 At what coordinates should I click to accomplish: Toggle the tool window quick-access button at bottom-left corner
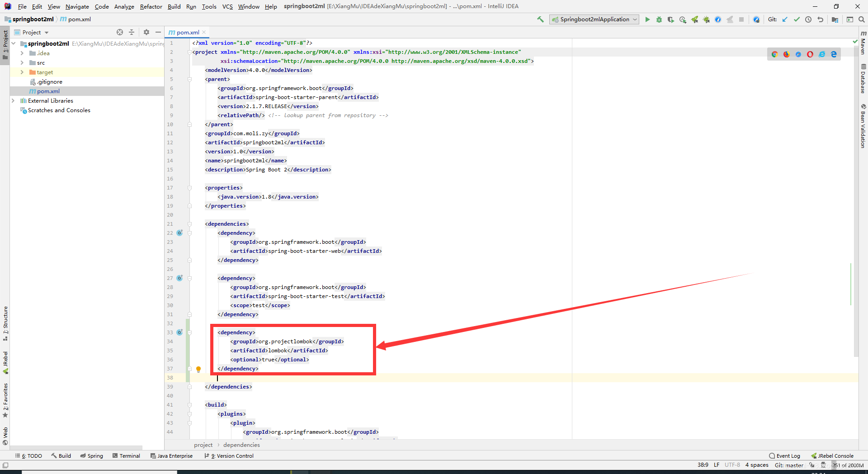coord(5,465)
